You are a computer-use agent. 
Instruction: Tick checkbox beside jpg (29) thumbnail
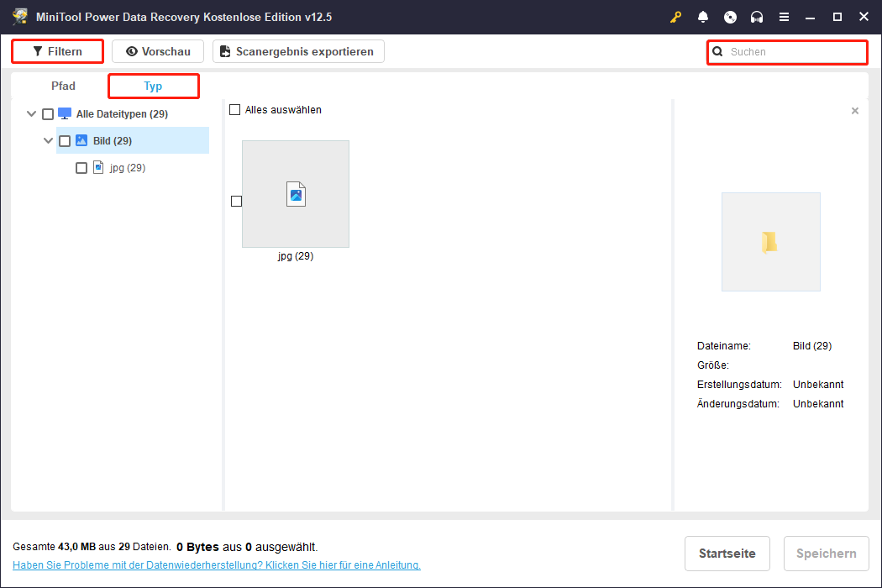tap(236, 201)
